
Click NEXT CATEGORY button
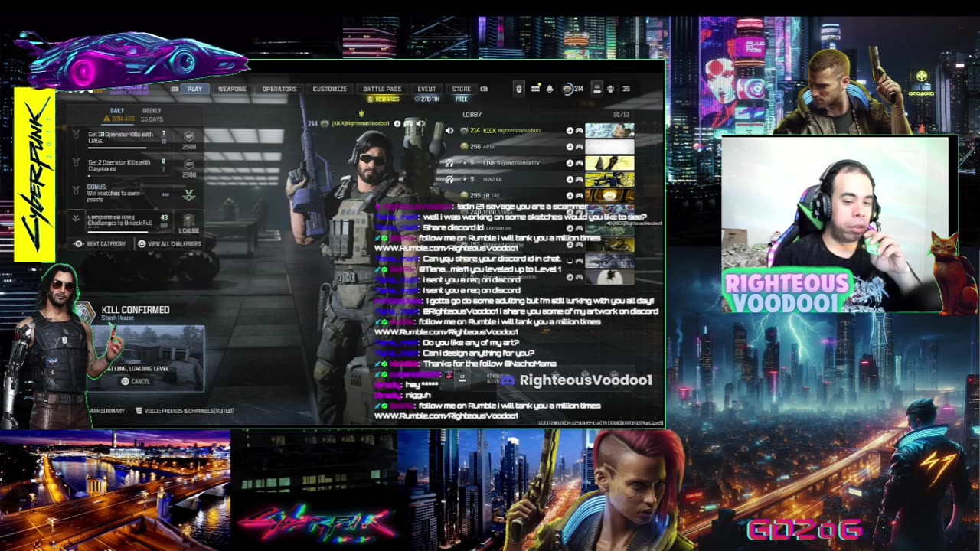pyautogui.click(x=100, y=244)
